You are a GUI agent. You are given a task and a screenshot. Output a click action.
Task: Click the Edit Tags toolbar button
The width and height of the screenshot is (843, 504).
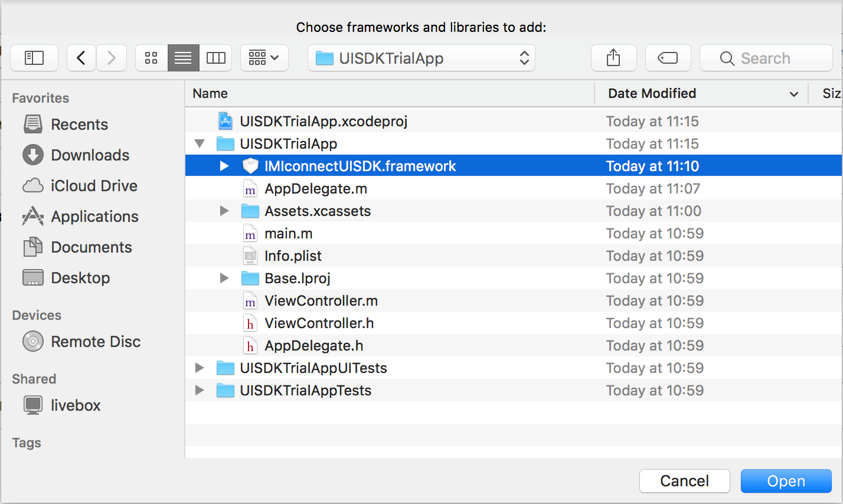(x=668, y=58)
